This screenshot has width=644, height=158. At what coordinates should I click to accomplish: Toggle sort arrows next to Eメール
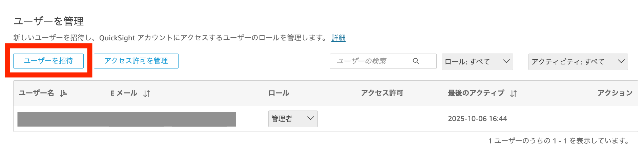(x=147, y=94)
